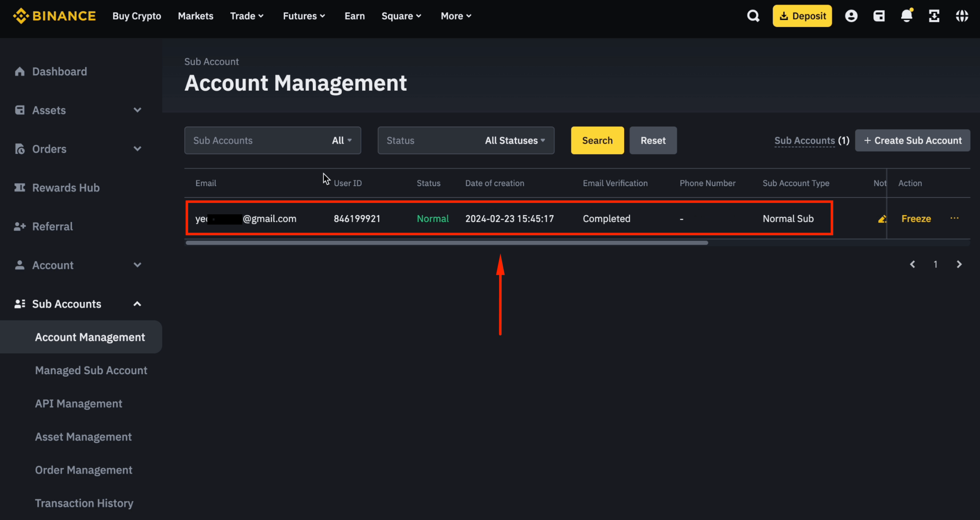Open the Sub Accounts All dropdown

(x=341, y=140)
